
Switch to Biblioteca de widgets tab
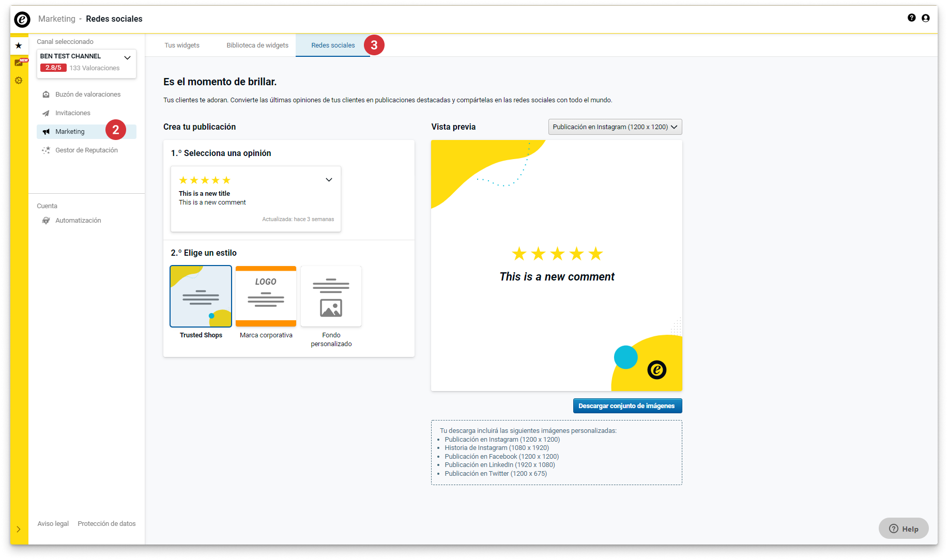257,45
